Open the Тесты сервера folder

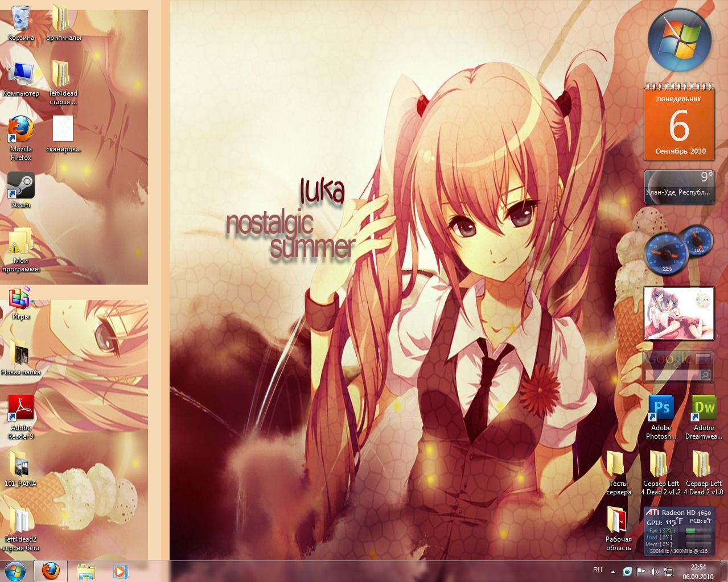(x=618, y=473)
